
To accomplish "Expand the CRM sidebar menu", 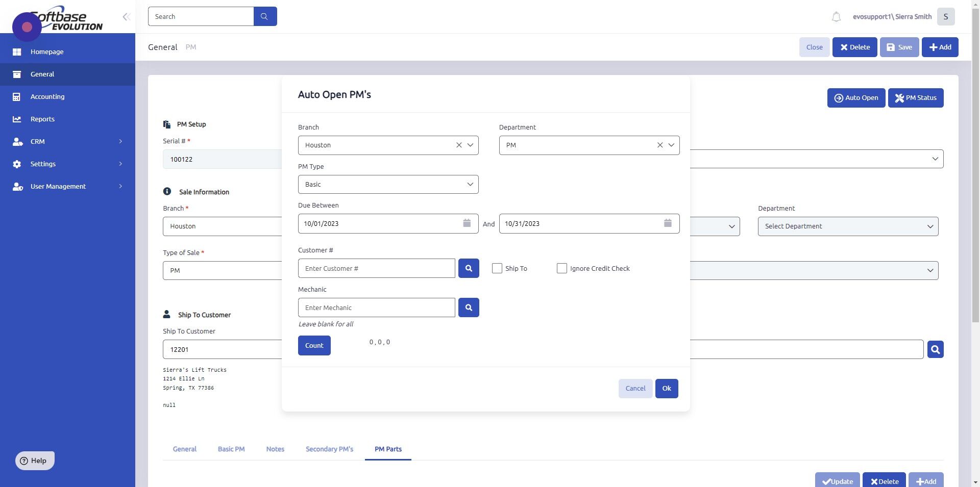I will coord(67,141).
